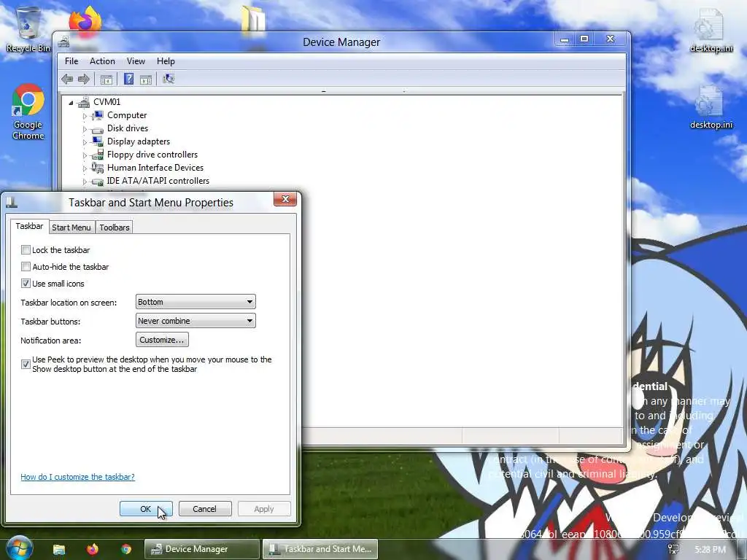Viewport: 747px width, 560px height.
Task: Expand the Human Interface Devices node
Action: point(85,168)
